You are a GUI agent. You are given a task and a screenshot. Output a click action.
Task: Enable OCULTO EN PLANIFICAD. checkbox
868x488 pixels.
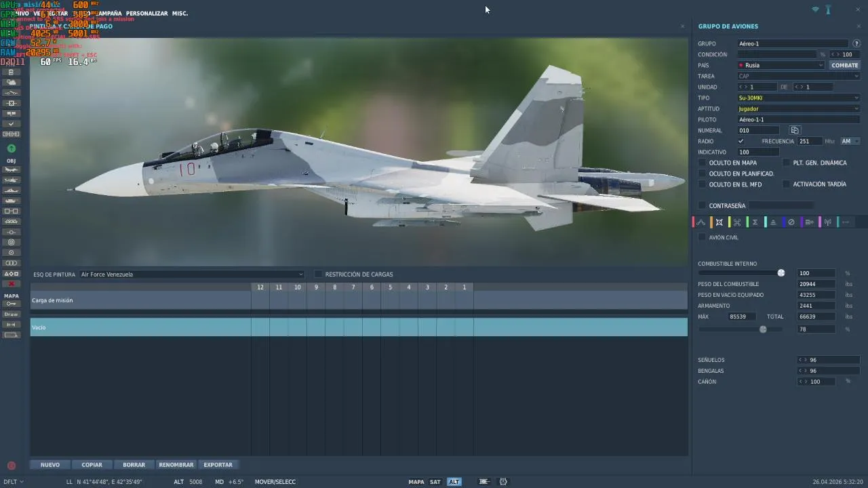(x=703, y=174)
